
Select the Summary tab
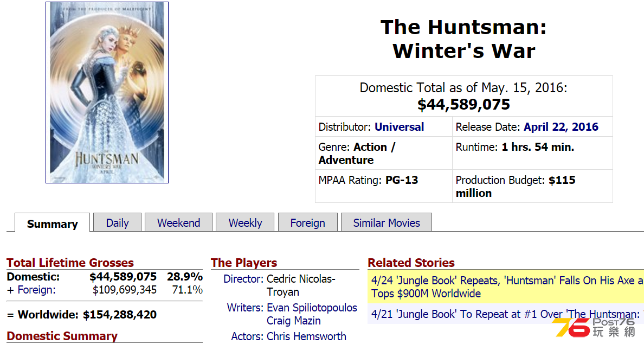[x=52, y=224]
